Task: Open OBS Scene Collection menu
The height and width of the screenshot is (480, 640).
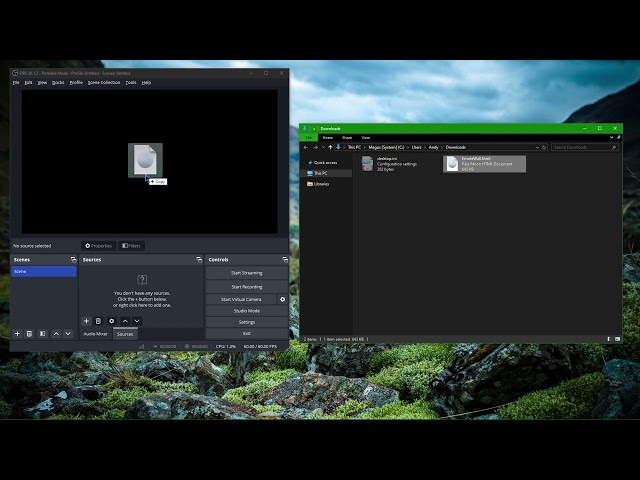Action: click(104, 82)
